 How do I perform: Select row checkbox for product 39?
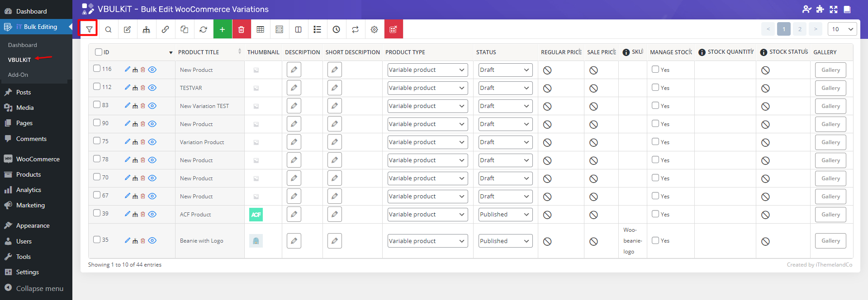(97, 213)
